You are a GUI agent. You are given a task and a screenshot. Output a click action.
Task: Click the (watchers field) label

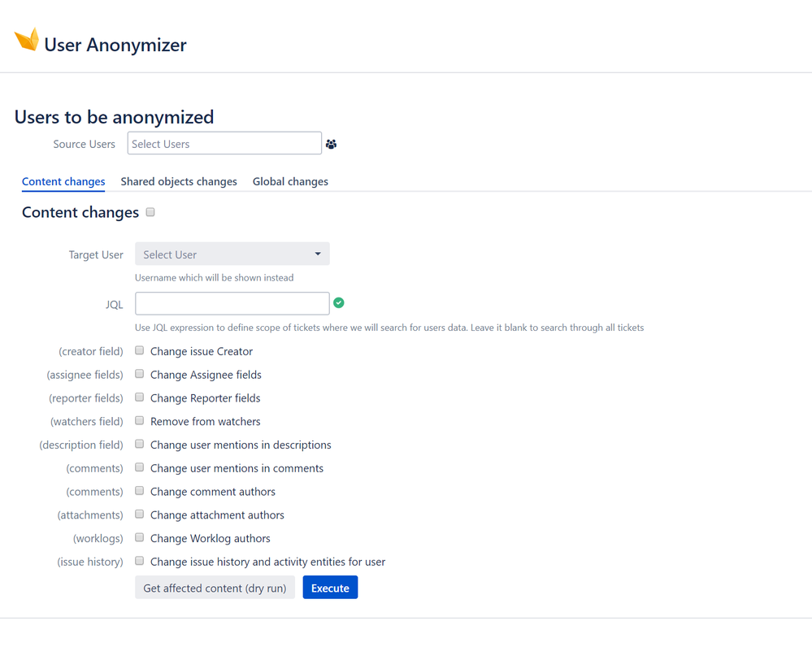tap(87, 422)
